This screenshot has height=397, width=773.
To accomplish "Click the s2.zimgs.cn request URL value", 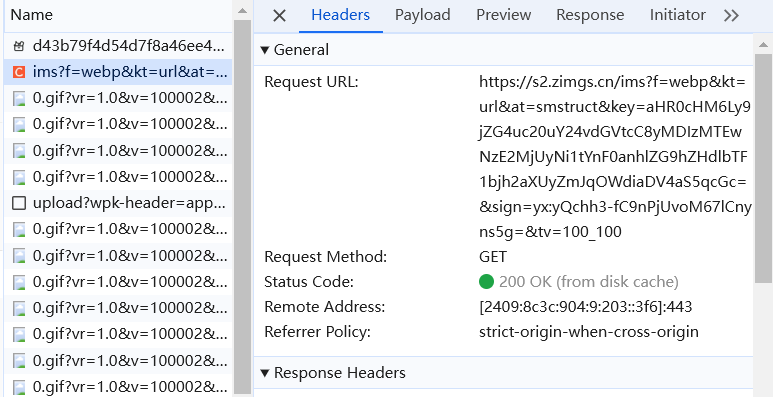I will (615, 157).
